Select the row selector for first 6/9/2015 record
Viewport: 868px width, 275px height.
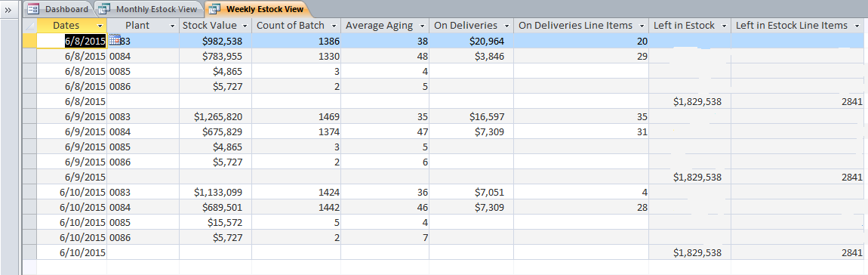[x=29, y=116]
